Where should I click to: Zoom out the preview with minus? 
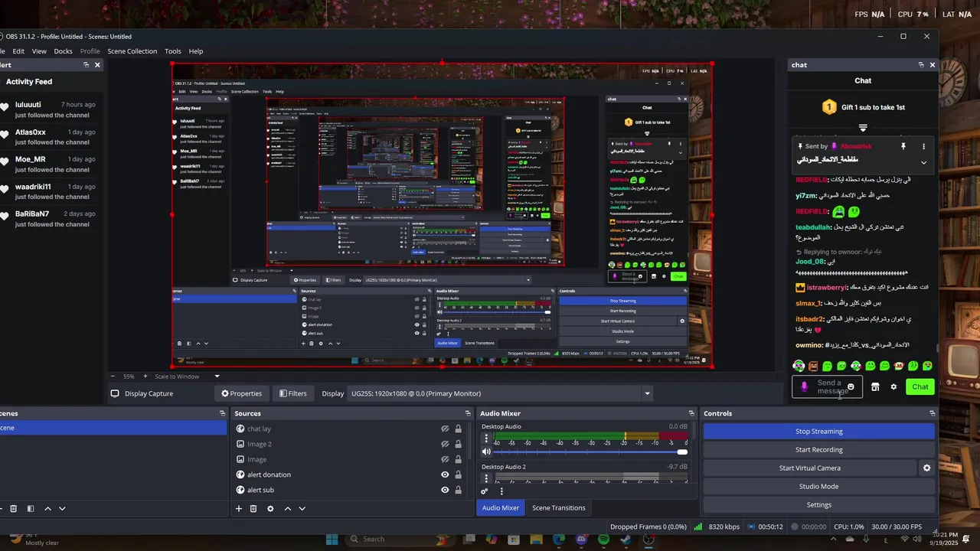113,377
